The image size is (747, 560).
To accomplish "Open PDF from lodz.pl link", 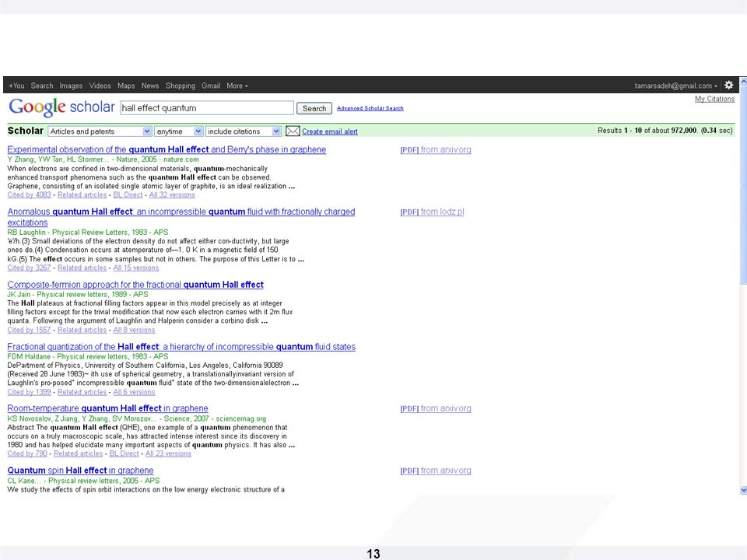I will click(x=432, y=212).
